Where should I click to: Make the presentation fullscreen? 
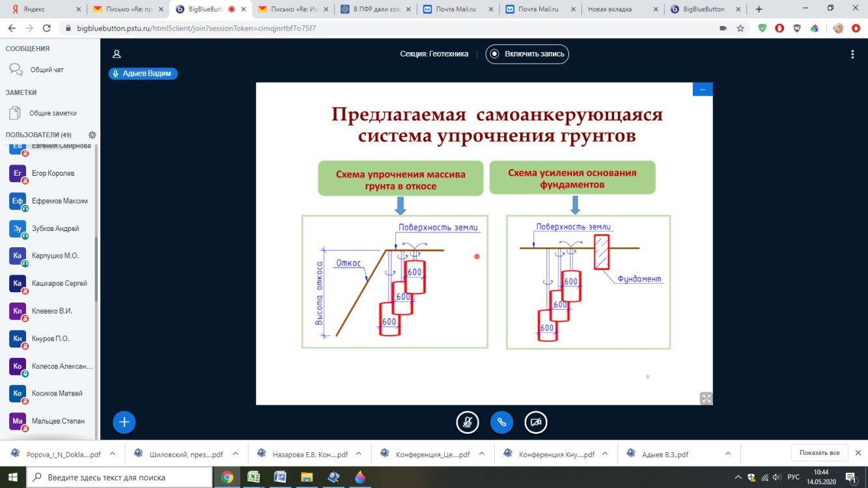point(706,398)
